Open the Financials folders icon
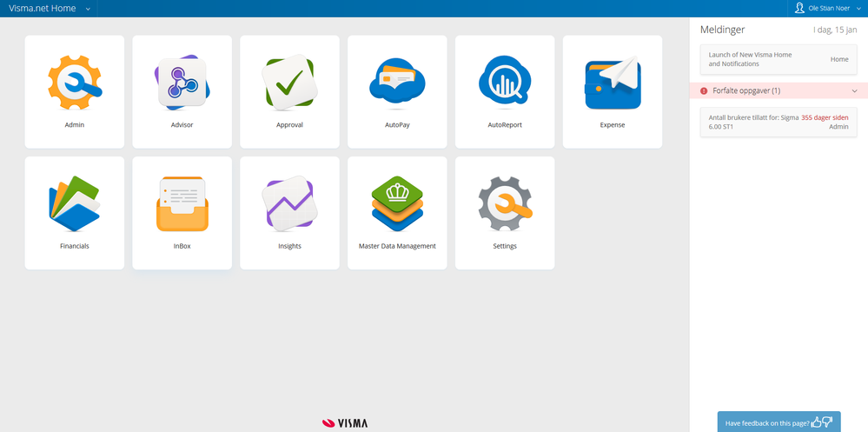Image resolution: width=868 pixels, height=432 pixels. pyautogui.click(x=74, y=203)
